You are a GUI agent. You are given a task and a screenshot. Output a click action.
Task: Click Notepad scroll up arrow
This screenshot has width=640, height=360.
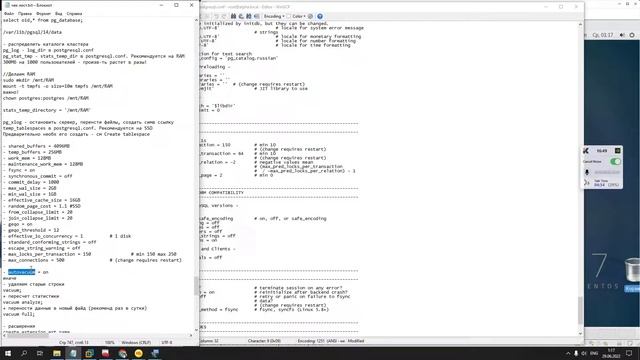click(196, 20)
